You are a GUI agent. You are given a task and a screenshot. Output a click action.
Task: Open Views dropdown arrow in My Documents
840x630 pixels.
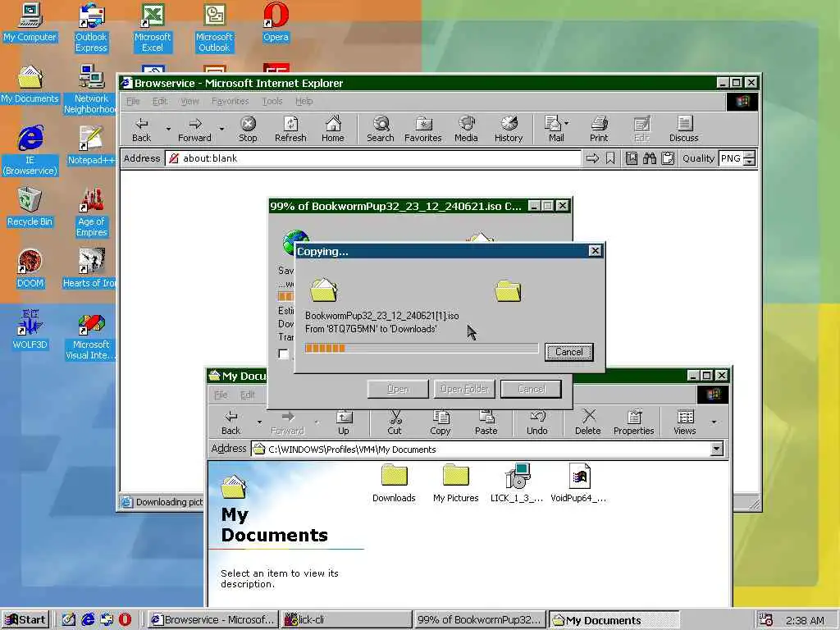click(x=714, y=422)
